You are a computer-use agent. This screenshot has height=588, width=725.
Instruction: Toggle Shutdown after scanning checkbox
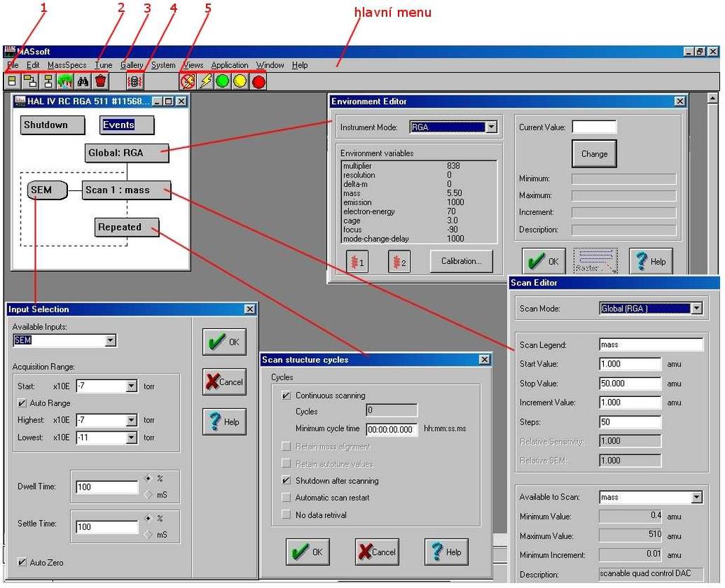(x=286, y=480)
